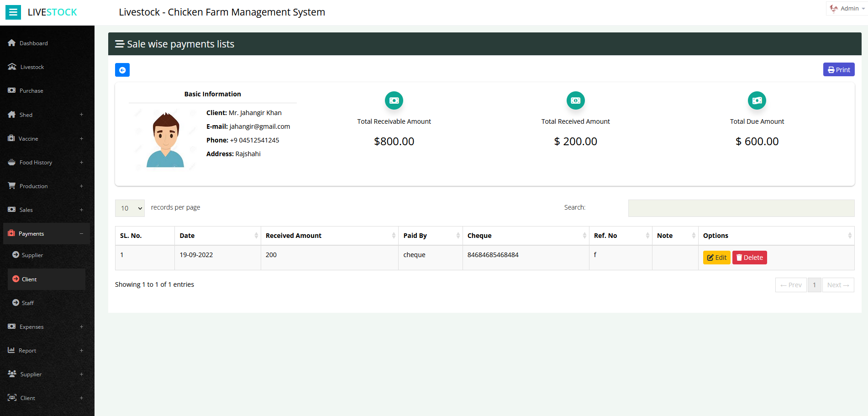Click the Total Receivable Amount money icon
Image resolution: width=868 pixels, height=416 pixels.
394,100
